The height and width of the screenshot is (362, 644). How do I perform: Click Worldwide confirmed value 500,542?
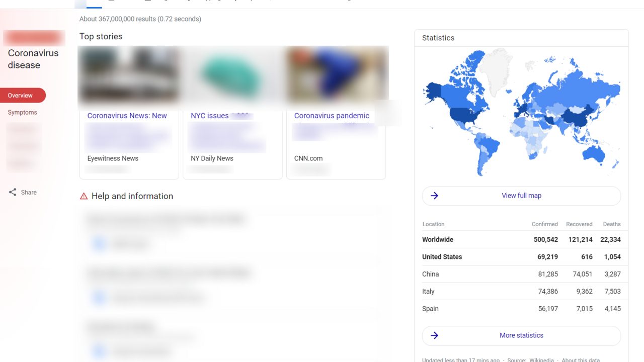point(546,240)
